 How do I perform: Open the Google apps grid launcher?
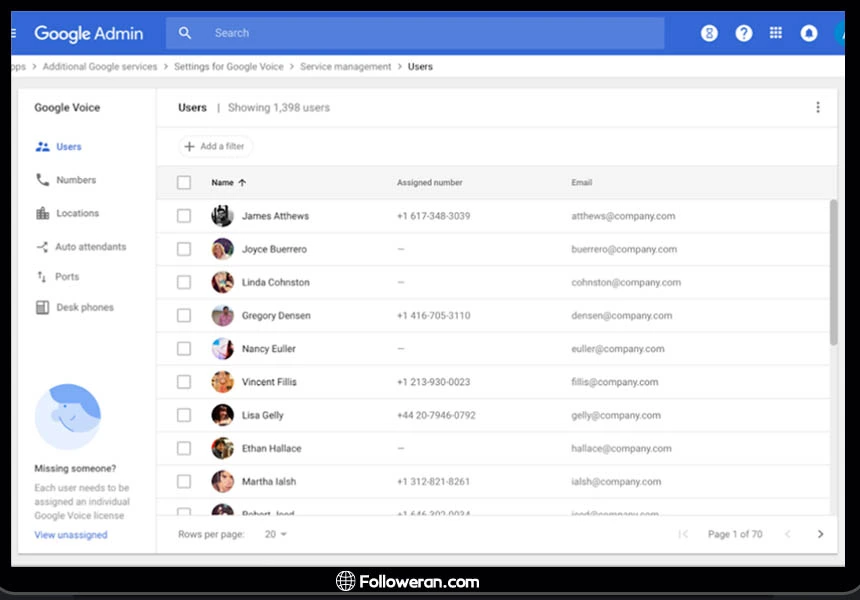click(776, 33)
